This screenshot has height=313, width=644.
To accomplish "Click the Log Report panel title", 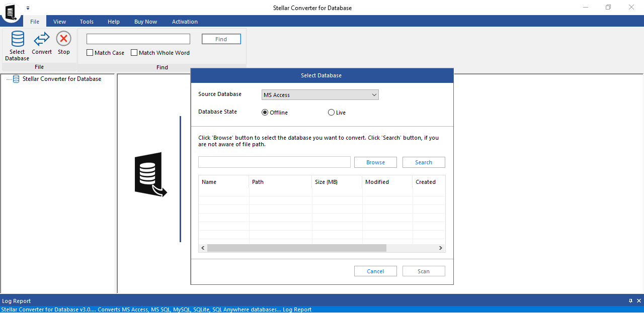I will [17, 301].
